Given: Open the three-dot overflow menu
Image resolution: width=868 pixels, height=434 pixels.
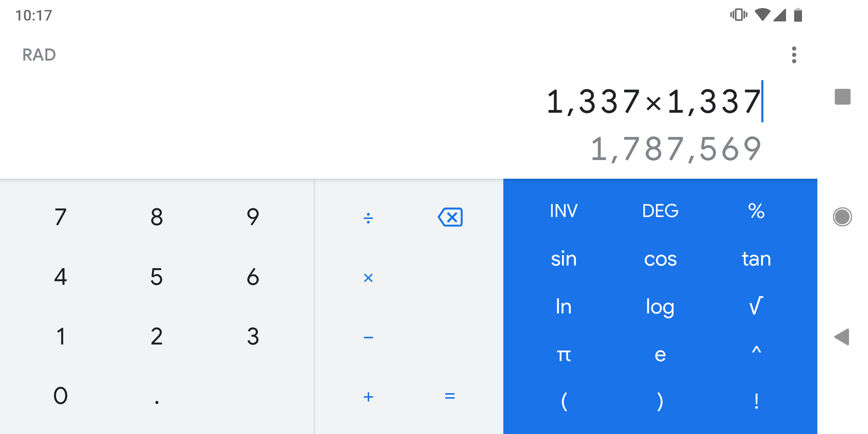Looking at the screenshot, I should [794, 55].
